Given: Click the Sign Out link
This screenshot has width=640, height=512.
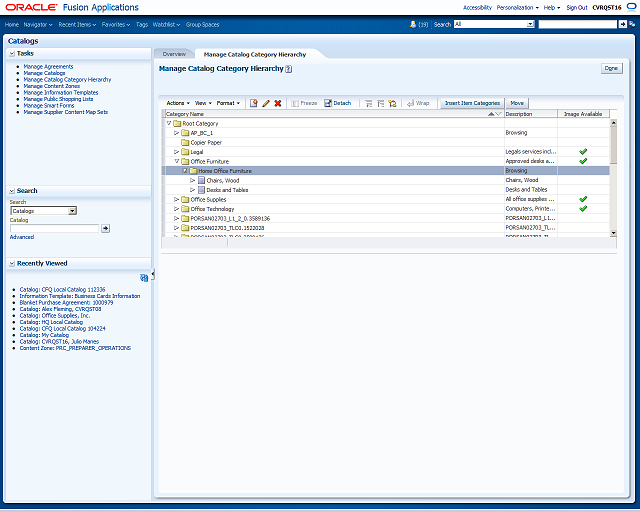Looking at the screenshot, I should click(x=577, y=7).
